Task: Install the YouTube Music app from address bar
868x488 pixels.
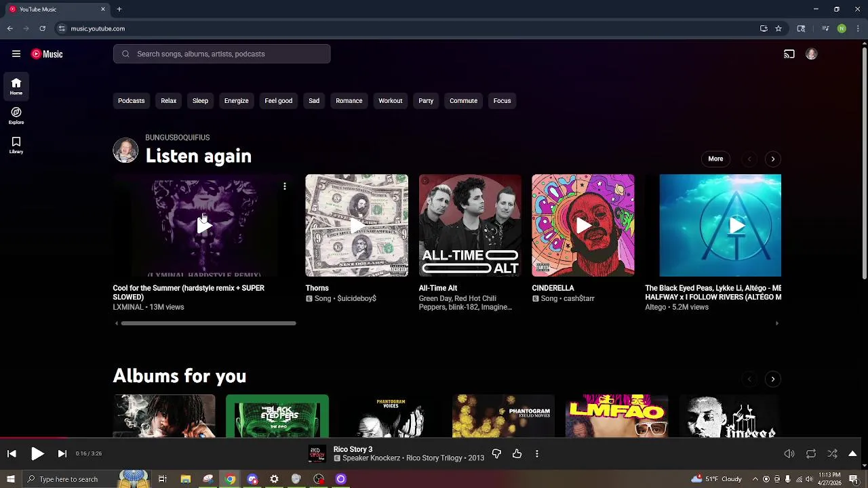Action: coord(764,28)
